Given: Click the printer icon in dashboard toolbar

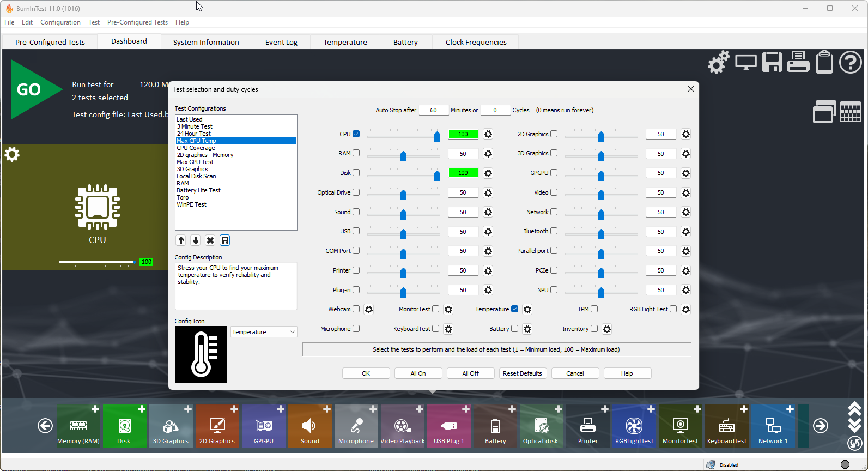Looking at the screenshot, I should (798, 62).
